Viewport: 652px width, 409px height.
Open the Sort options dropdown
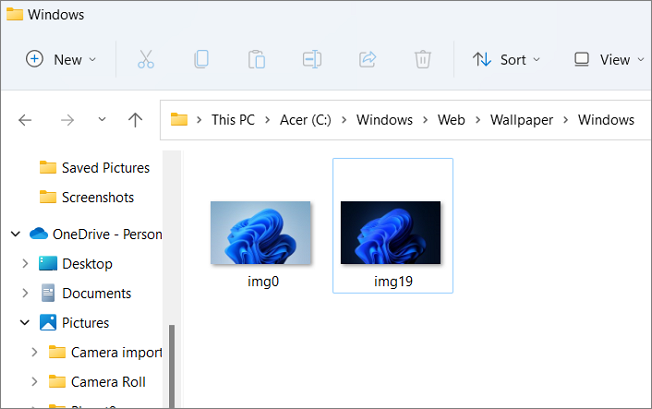tap(506, 59)
